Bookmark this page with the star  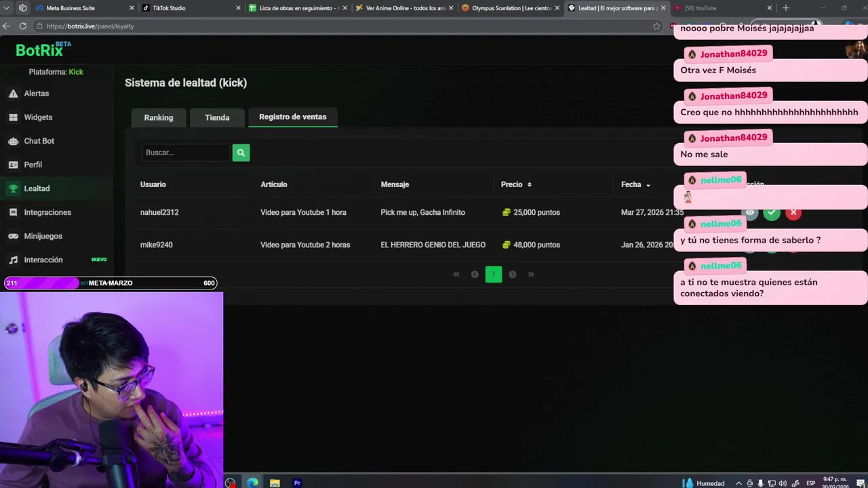(656, 26)
